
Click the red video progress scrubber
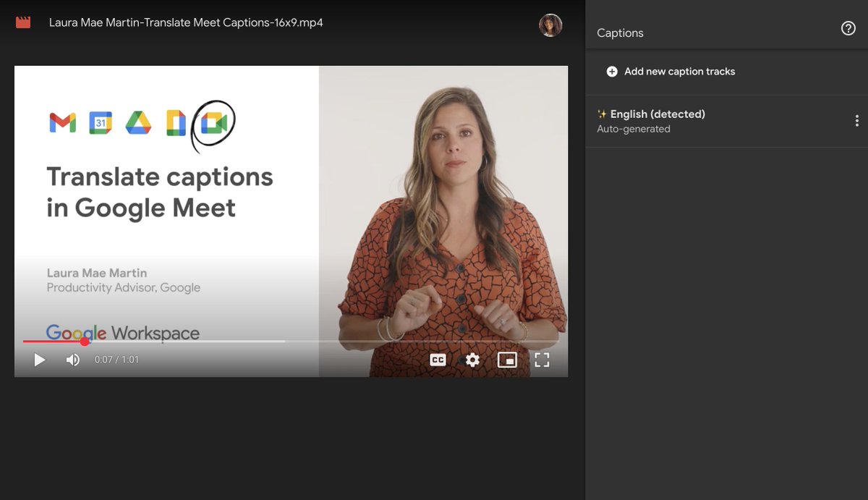[85, 341]
